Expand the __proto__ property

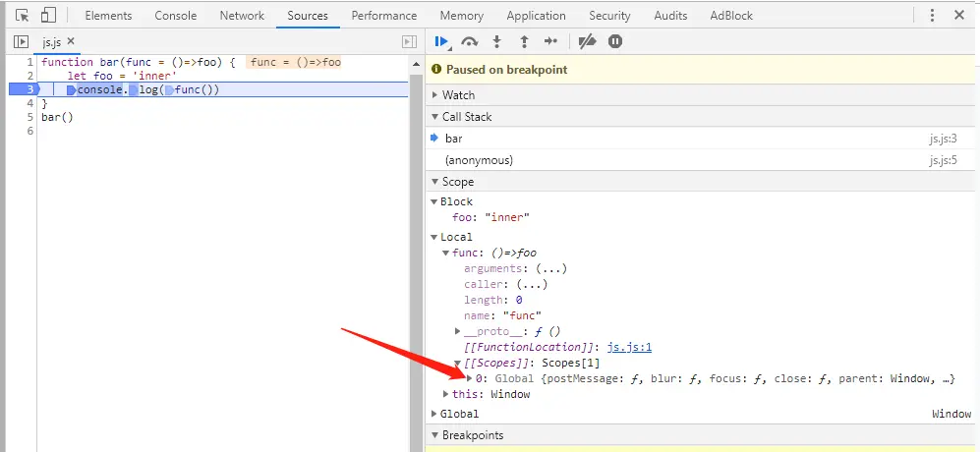pos(457,331)
